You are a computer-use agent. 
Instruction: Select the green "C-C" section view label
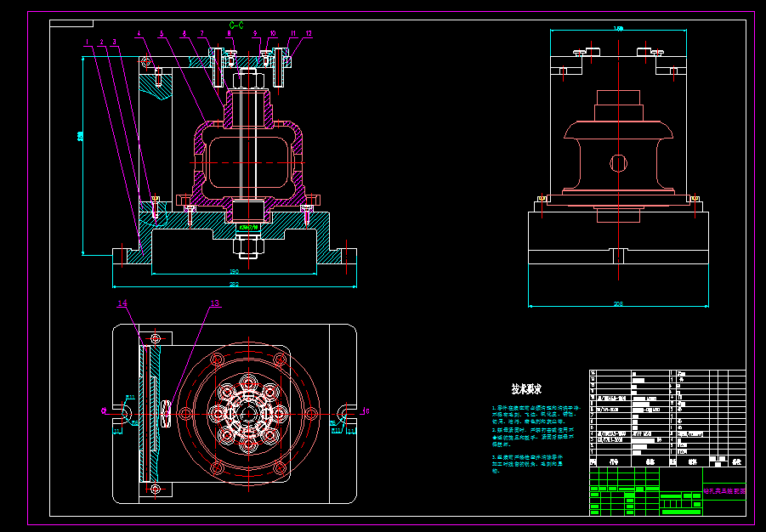[x=236, y=25]
